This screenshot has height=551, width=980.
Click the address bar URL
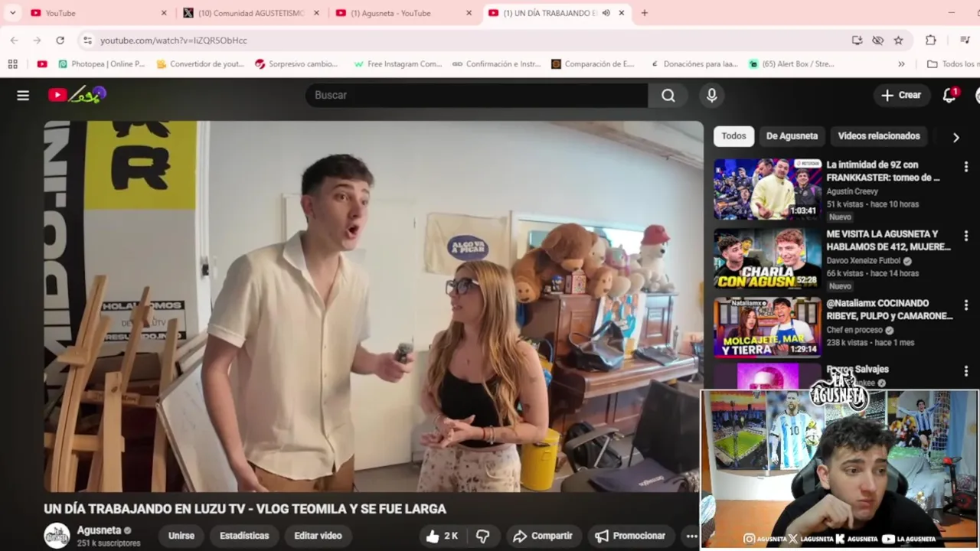174,40
